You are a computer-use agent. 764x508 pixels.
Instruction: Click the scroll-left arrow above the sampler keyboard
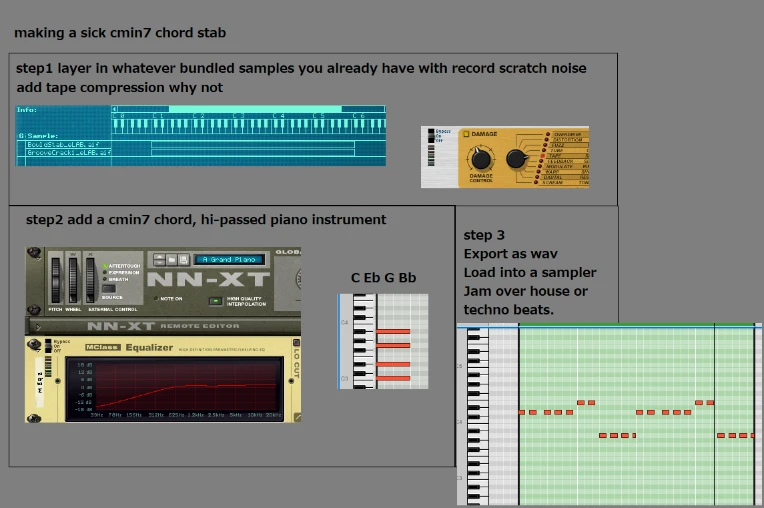pos(115,109)
